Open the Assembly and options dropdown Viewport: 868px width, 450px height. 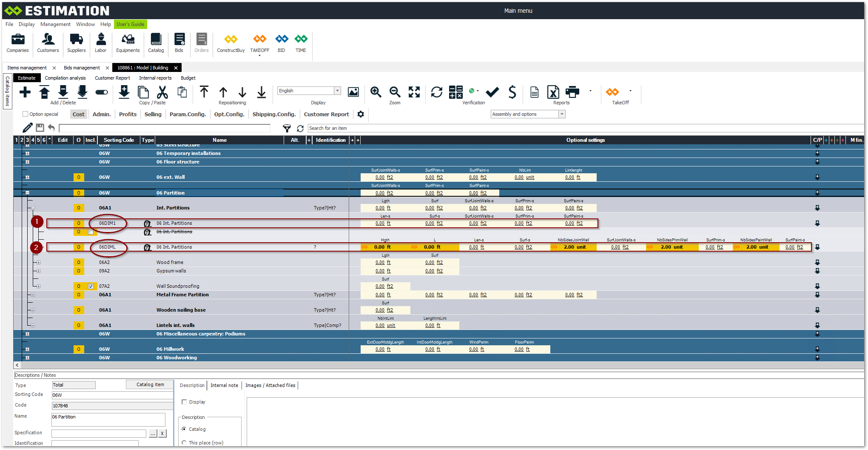[562, 114]
